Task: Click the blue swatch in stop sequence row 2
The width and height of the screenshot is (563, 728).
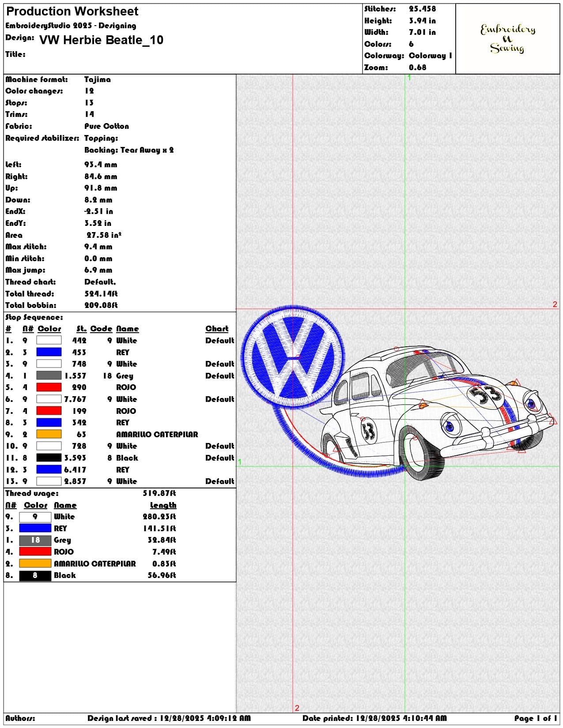Action: tap(49, 352)
